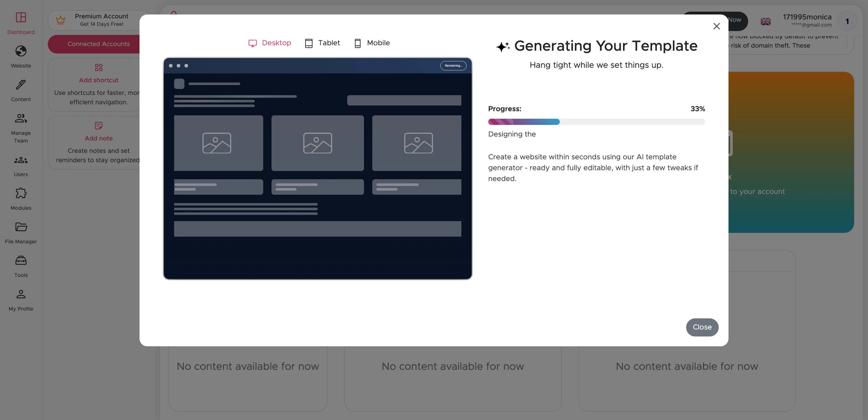Select the Content pencil icon

coord(21,85)
